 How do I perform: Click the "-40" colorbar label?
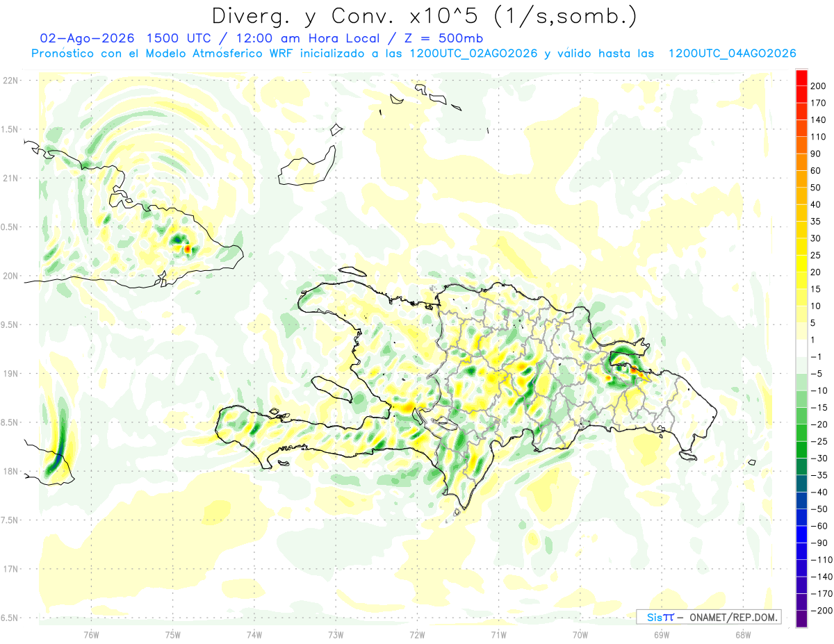(x=819, y=492)
